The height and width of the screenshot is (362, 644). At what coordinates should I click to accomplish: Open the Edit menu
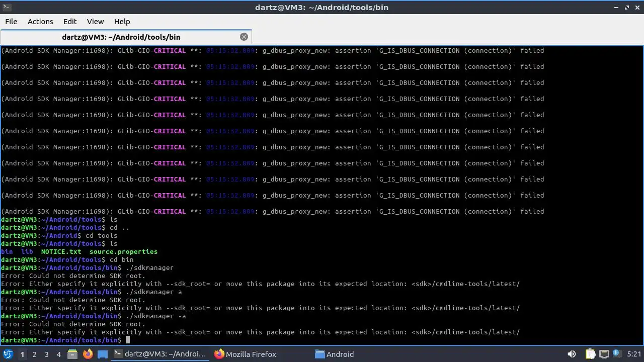click(70, 22)
